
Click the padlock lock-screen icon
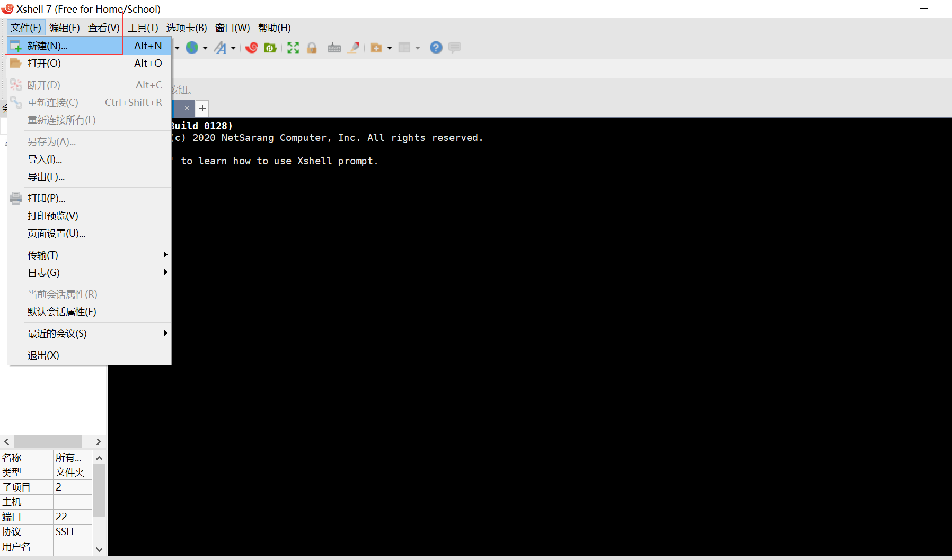coord(312,48)
